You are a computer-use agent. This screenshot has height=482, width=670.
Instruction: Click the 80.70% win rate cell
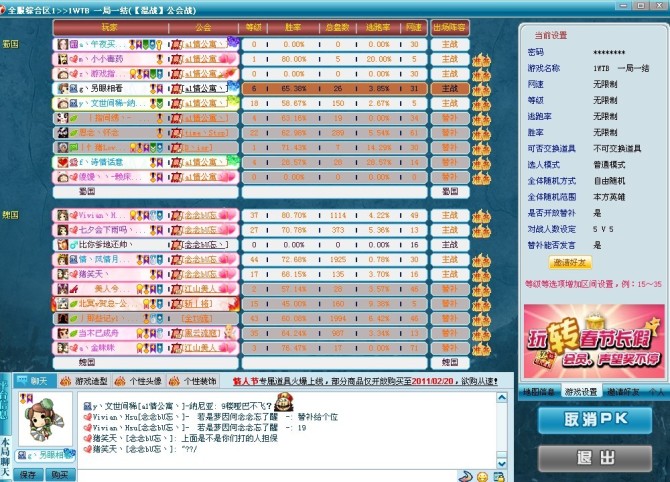point(294,215)
